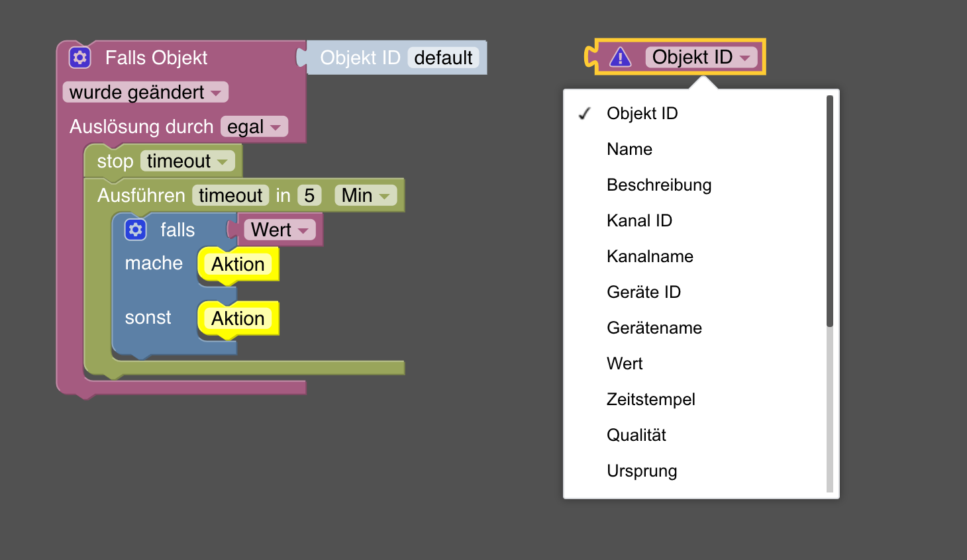Open the egal trigger dropdown
This screenshot has width=967, height=560.
coord(254,126)
